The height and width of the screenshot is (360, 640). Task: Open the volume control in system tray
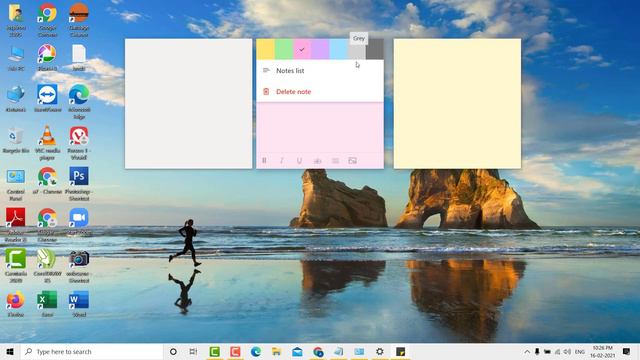[567, 351]
